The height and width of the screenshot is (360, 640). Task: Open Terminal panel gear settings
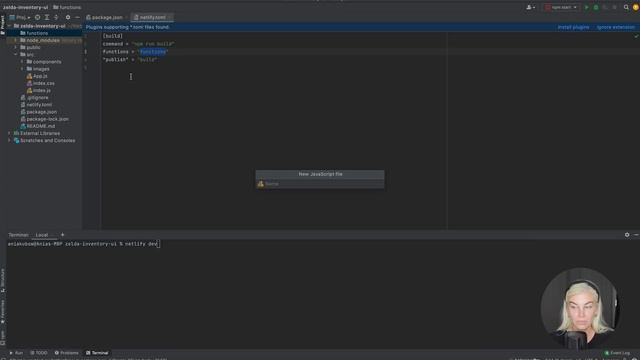[627, 235]
